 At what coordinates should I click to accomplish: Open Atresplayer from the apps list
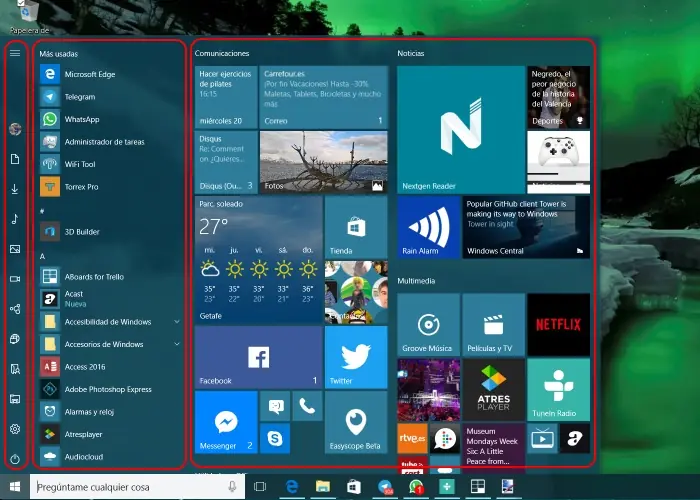[x=111, y=434]
